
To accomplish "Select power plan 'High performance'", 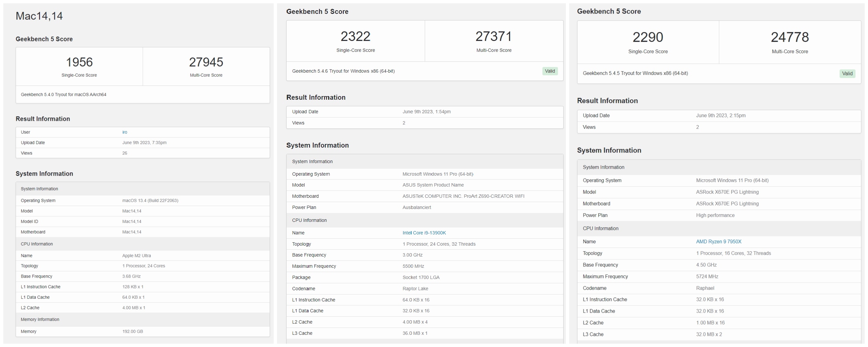I will click(715, 215).
